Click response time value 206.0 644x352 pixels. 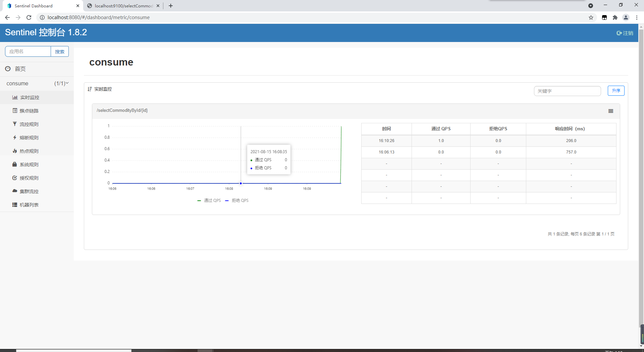(x=571, y=141)
